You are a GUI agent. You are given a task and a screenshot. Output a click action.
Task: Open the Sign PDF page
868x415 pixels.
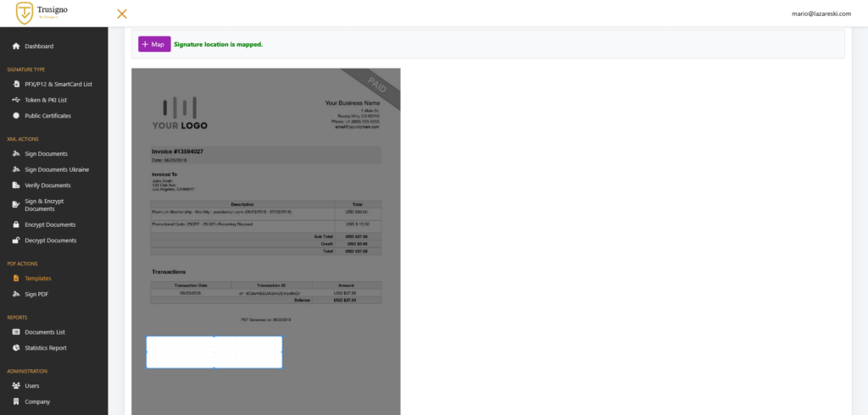pos(36,294)
